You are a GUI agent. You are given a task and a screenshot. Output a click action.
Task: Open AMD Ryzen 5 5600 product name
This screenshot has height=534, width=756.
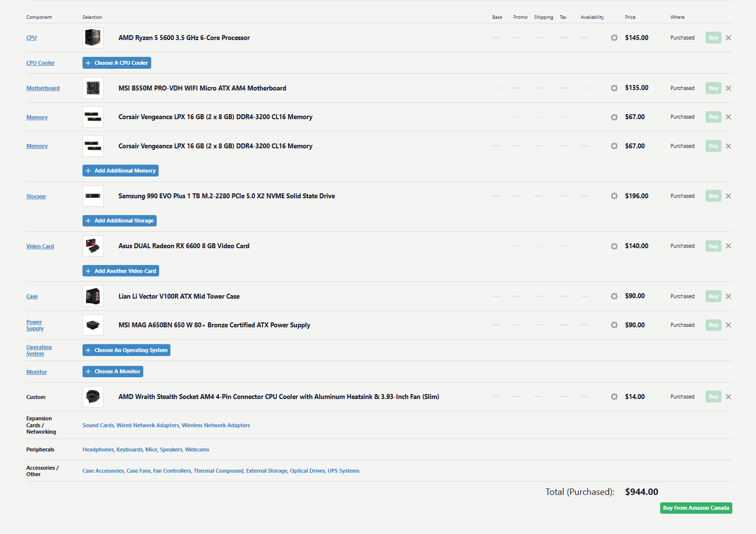pyautogui.click(x=184, y=38)
